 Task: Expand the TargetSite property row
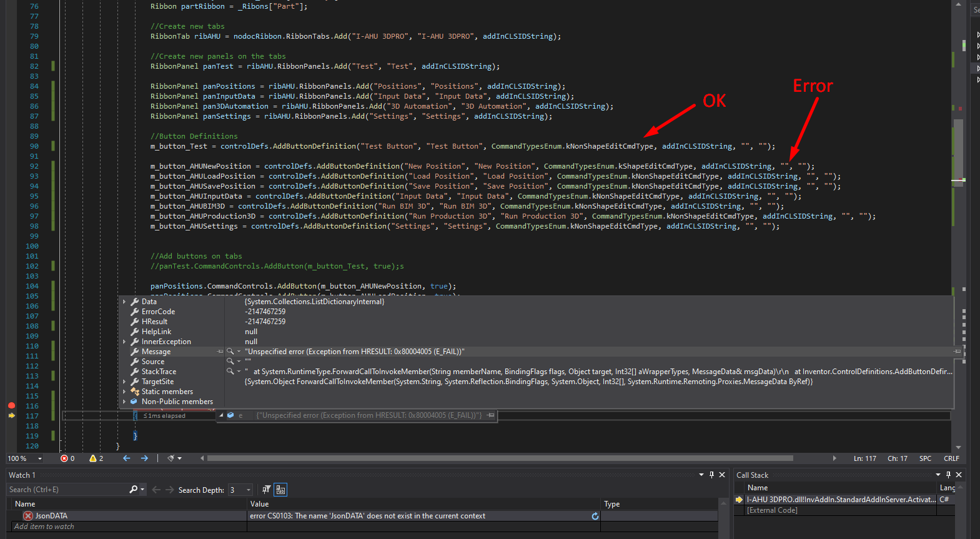coord(124,382)
